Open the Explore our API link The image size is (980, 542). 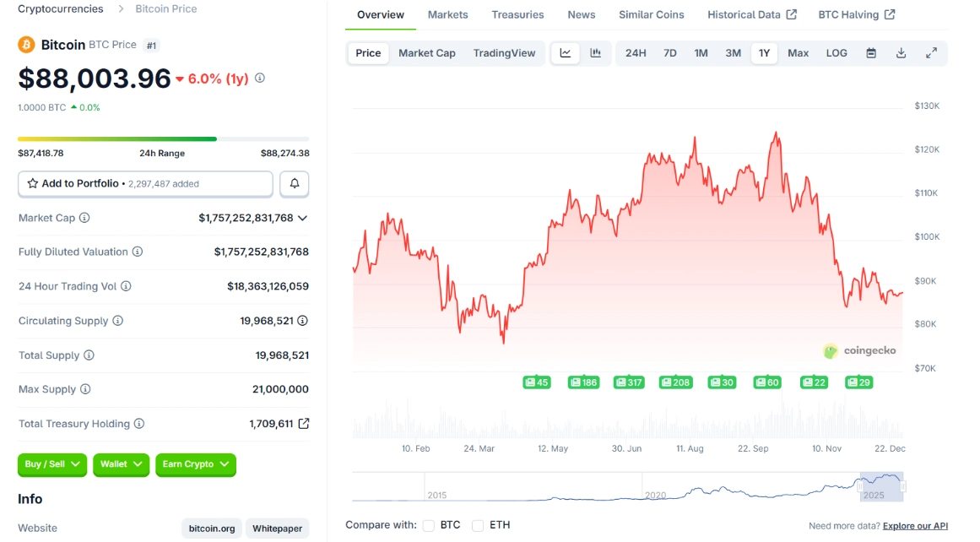pos(913,524)
